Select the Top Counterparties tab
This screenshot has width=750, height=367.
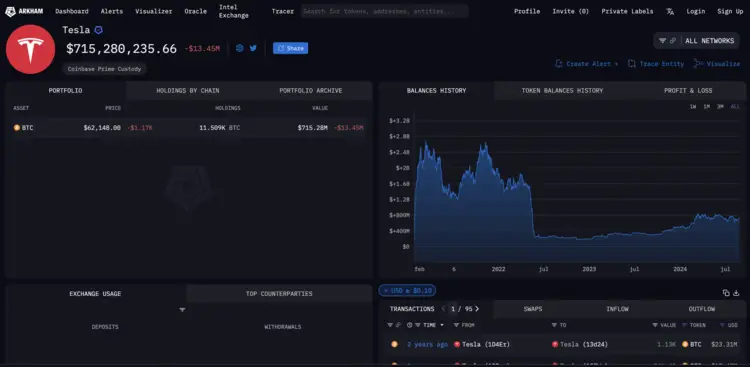[x=279, y=293]
